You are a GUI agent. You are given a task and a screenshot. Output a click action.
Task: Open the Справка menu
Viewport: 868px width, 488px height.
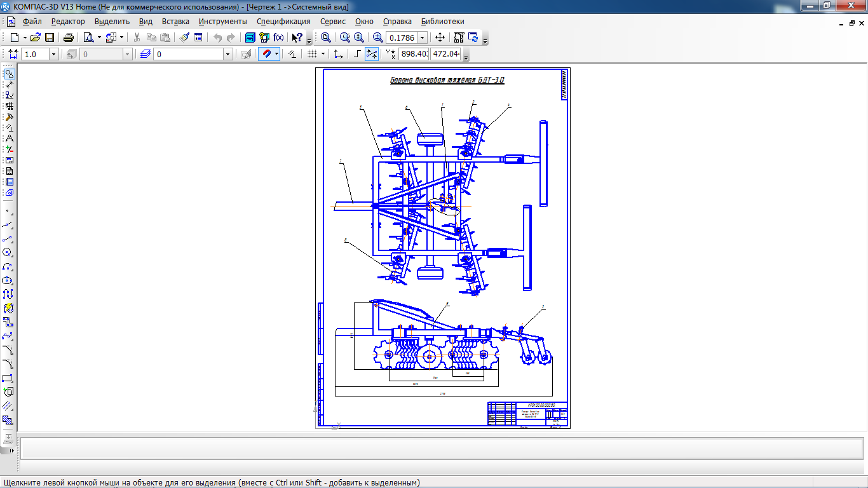pyautogui.click(x=397, y=22)
